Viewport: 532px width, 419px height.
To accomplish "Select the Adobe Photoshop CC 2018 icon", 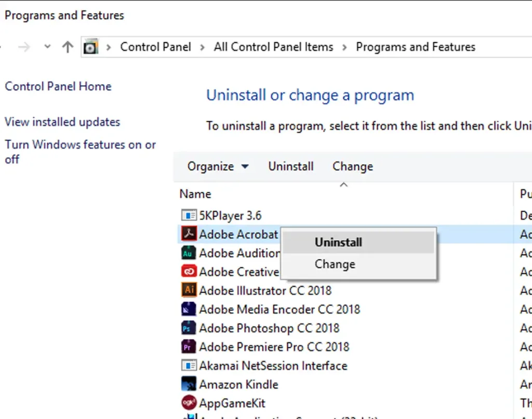I will pos(189,328).
